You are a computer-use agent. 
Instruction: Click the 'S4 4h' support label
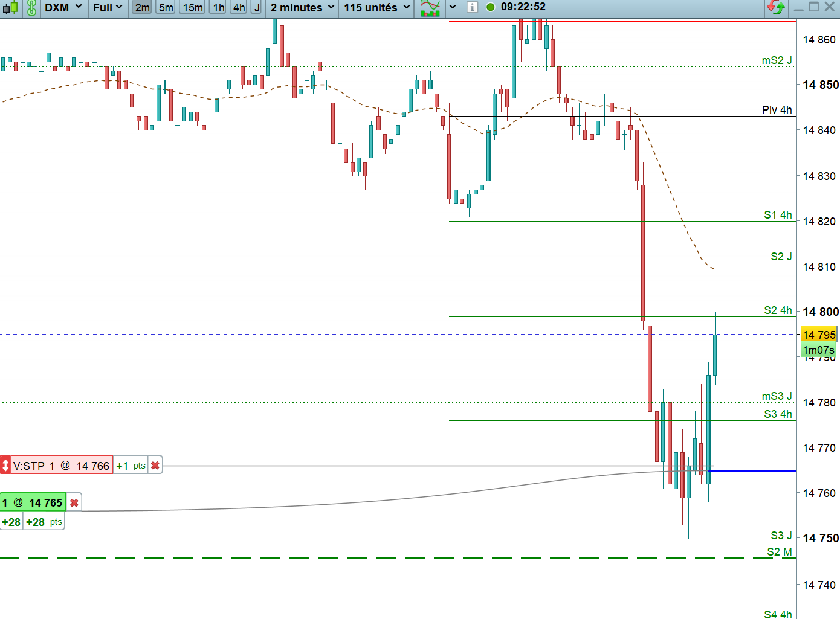click(x=778, y=614)
